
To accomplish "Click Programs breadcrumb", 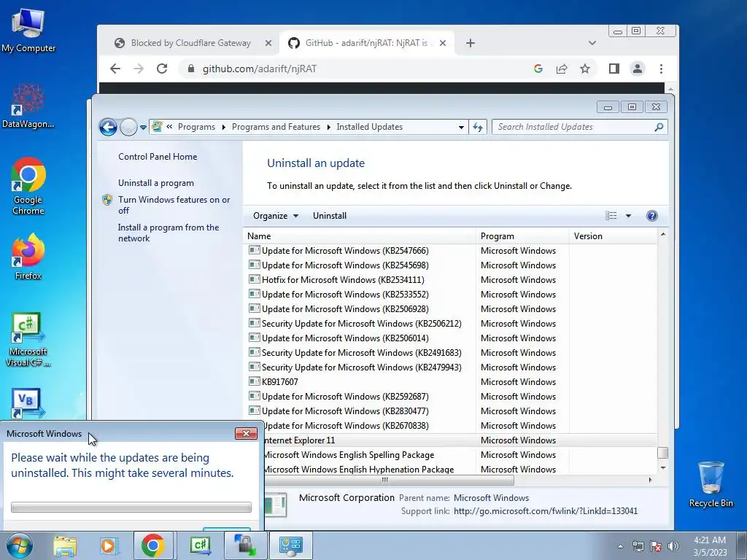I will point(196,127).
